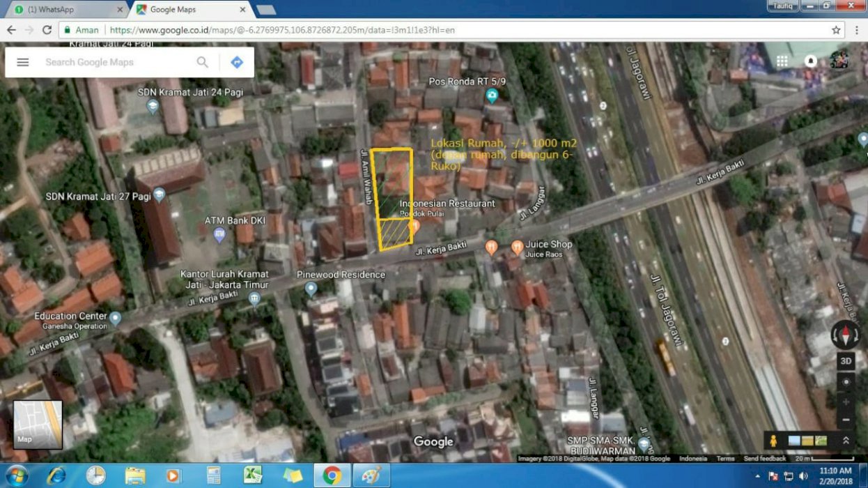Show your location on the map
This screenshot has width=868, height=488.
coord(846,382)
